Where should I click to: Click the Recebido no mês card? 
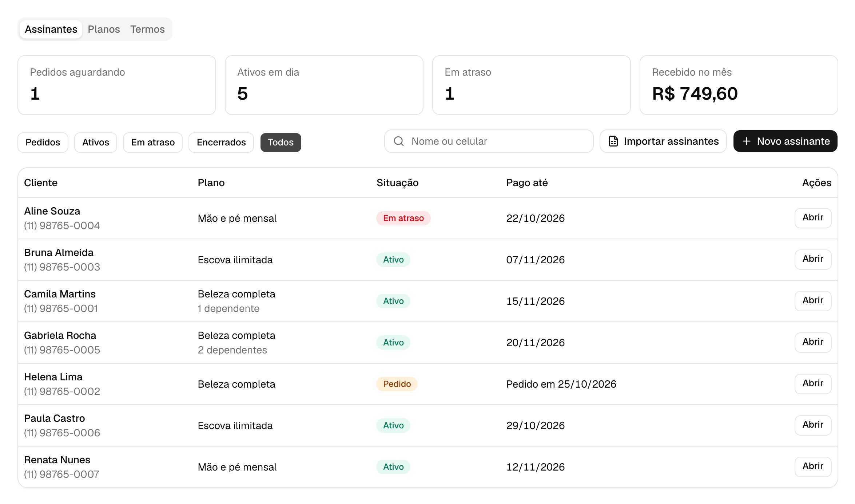click(x=739, y=85)
